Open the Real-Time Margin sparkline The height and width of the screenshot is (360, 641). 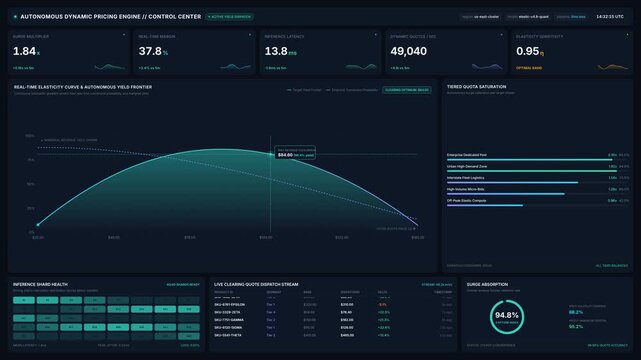(x=235, y=66)
